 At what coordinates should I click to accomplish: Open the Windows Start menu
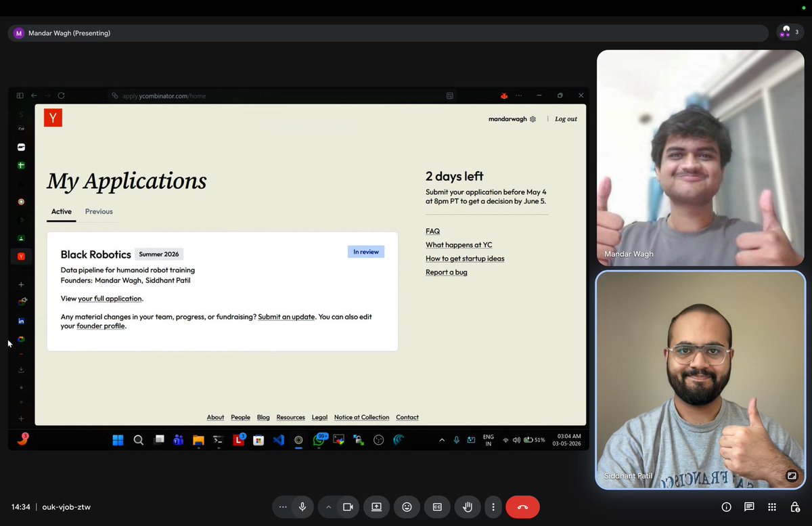[x=118, y=440]
